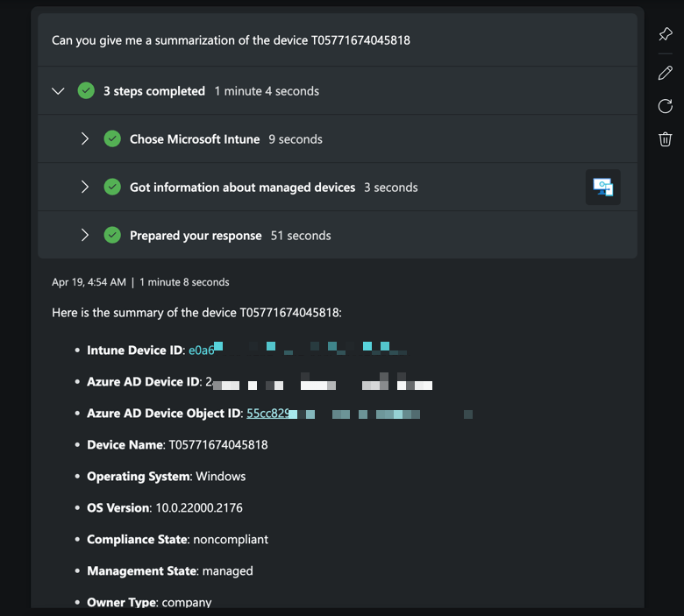Expand the Prepared your response step
This screenshot has height=616, width=684.
click(85, 235)
